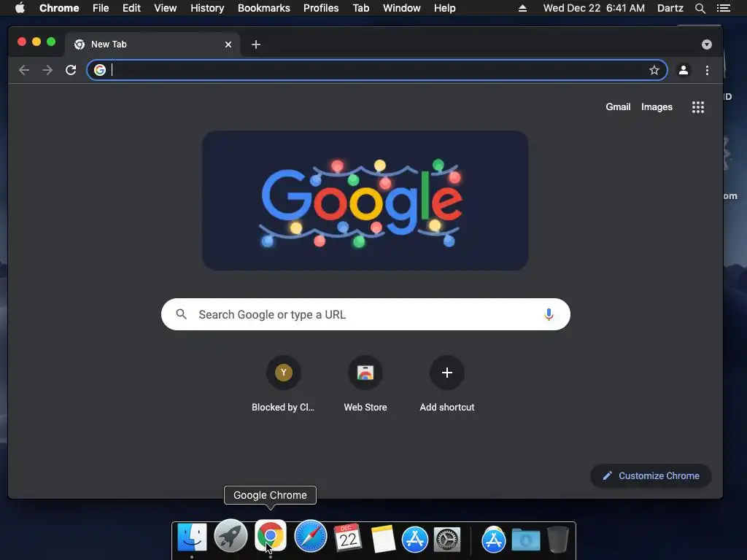Open the Images link
Screen dimensions: 747x560
[x=657, y=107]
